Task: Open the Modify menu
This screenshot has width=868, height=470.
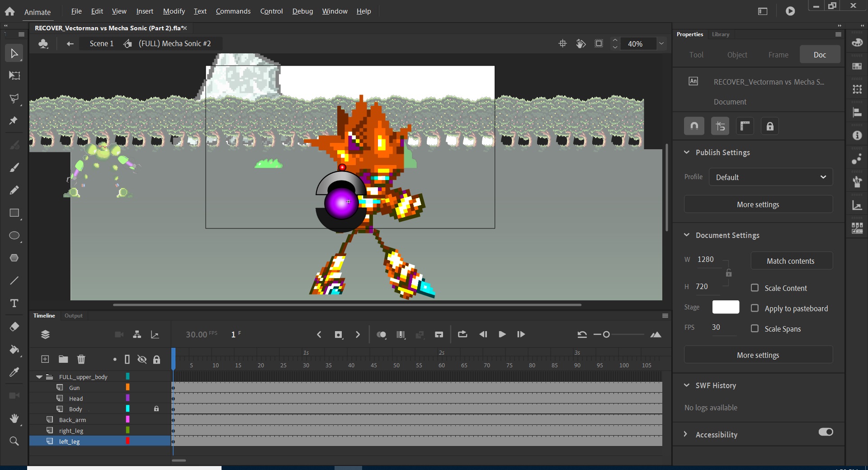Action: pos(174,11)
